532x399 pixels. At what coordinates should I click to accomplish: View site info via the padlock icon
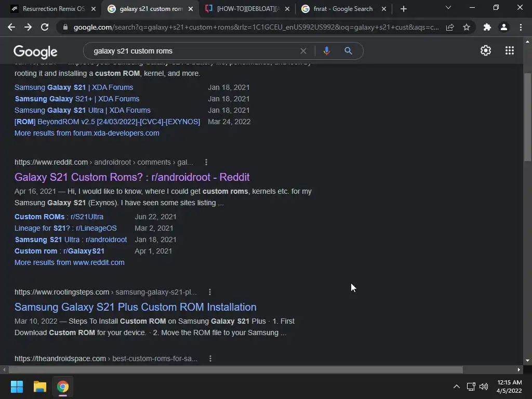point(65,27)
